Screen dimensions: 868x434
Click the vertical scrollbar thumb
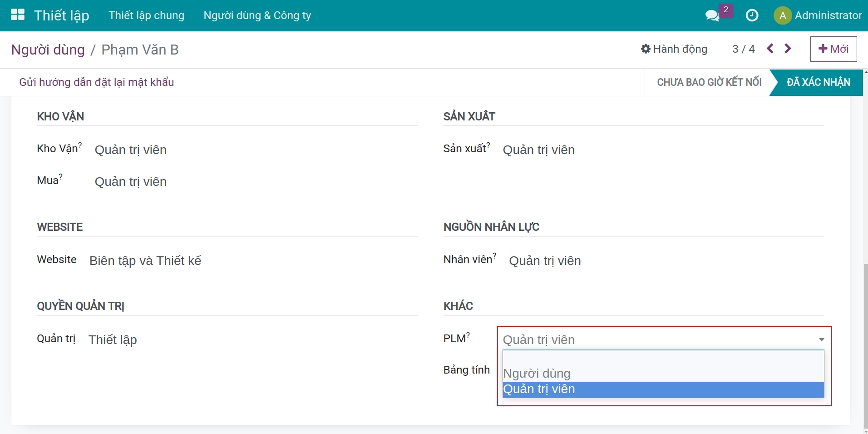[865, 345]
